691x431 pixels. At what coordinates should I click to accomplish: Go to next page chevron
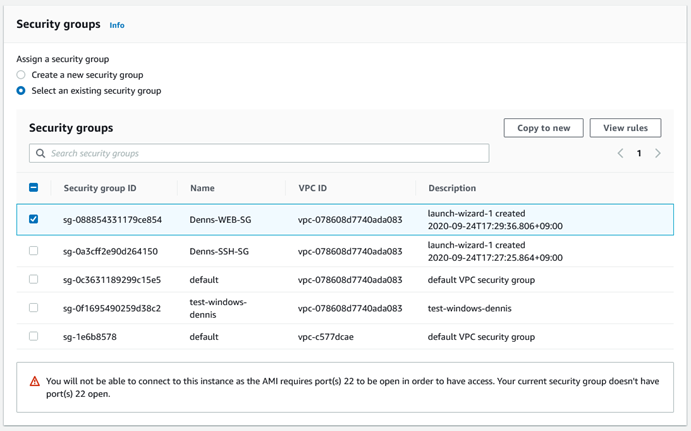[658, 153]
